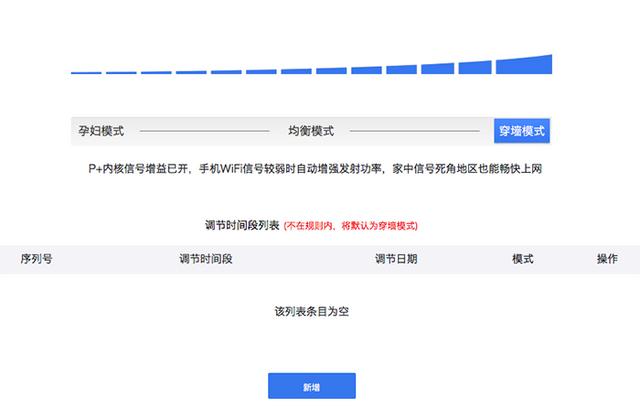Viewport: 640px width, 408px height.
Task: Click the P+内核信号增益 description text
Action: click(315, 169)
